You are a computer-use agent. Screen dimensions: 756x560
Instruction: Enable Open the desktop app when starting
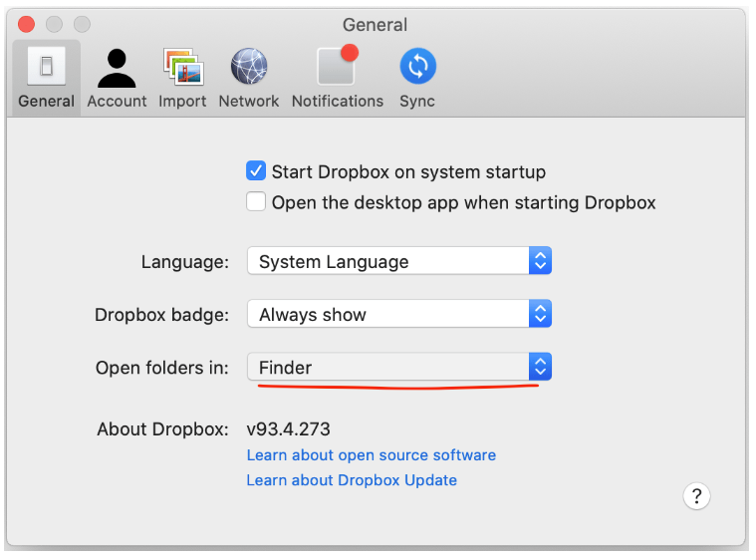coord(256,202)
